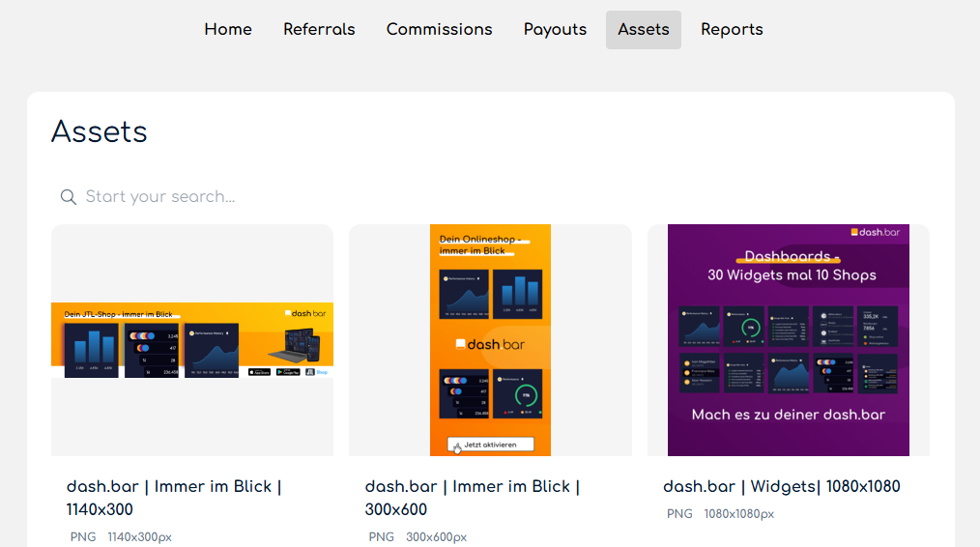Click title 'dash.bar | Immer im Blick | 1140x300'
Screen dimensions: 980x547
click(174, 498)
